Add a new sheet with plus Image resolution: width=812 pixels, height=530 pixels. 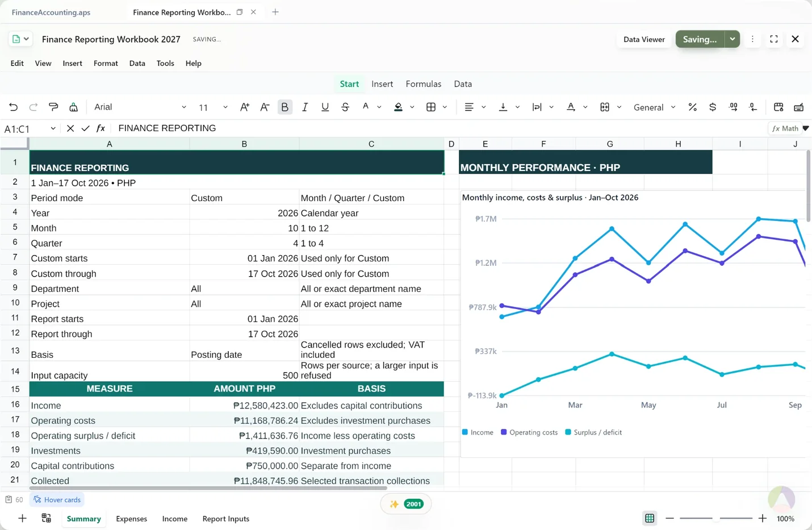pyautogui.click(x=22, y=518)
